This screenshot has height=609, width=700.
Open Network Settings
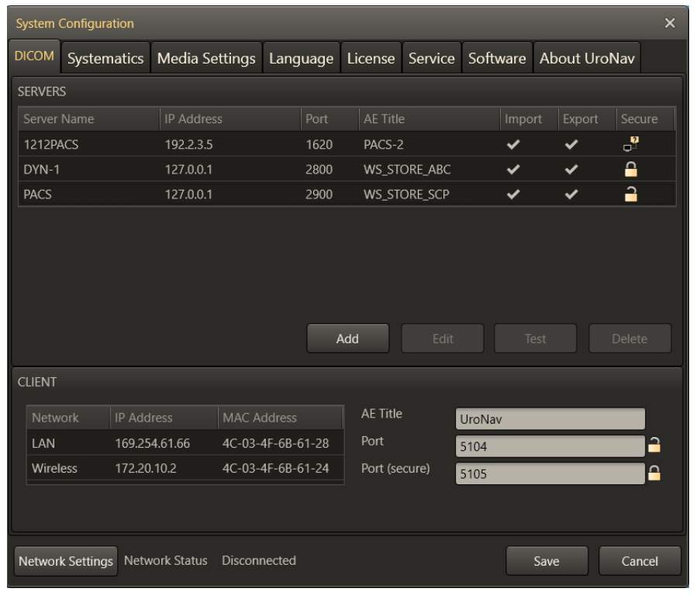[x=66, y=561]
